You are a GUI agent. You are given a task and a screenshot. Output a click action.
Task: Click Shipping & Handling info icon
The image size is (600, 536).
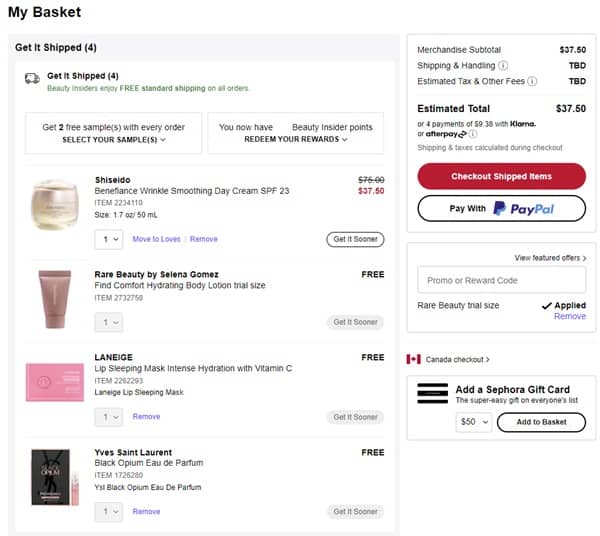(x=503, y=65)
